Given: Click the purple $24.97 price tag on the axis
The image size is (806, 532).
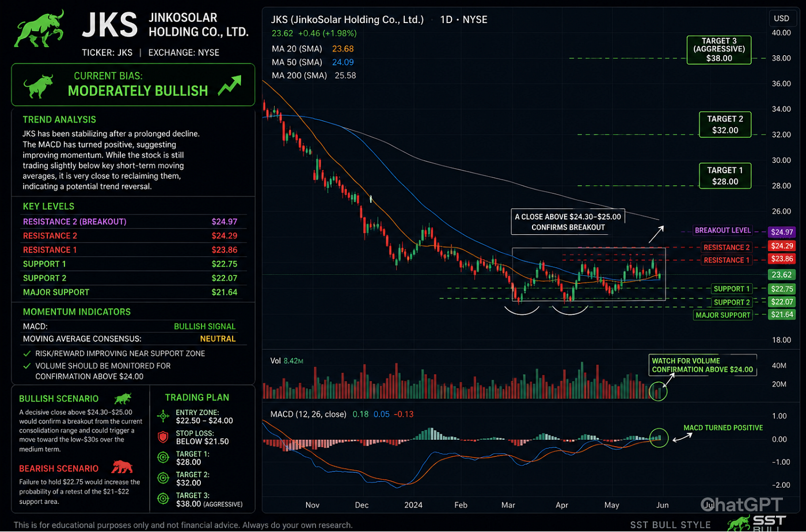Looking at the screenshot, I should click(782, 232).
